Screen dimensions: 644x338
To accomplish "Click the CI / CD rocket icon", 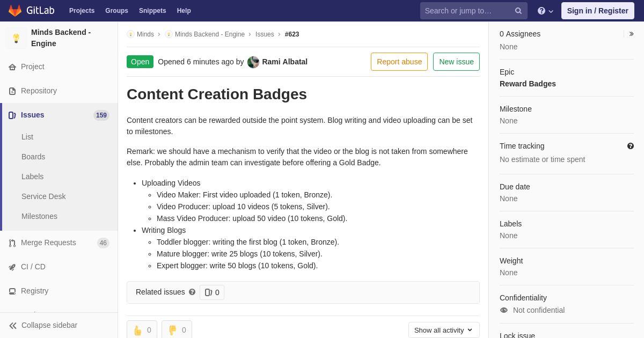I will click(x=12, y=267).
